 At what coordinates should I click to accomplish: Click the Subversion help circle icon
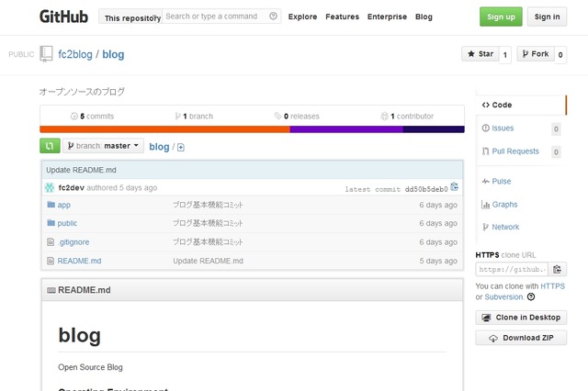coord(531,297)
